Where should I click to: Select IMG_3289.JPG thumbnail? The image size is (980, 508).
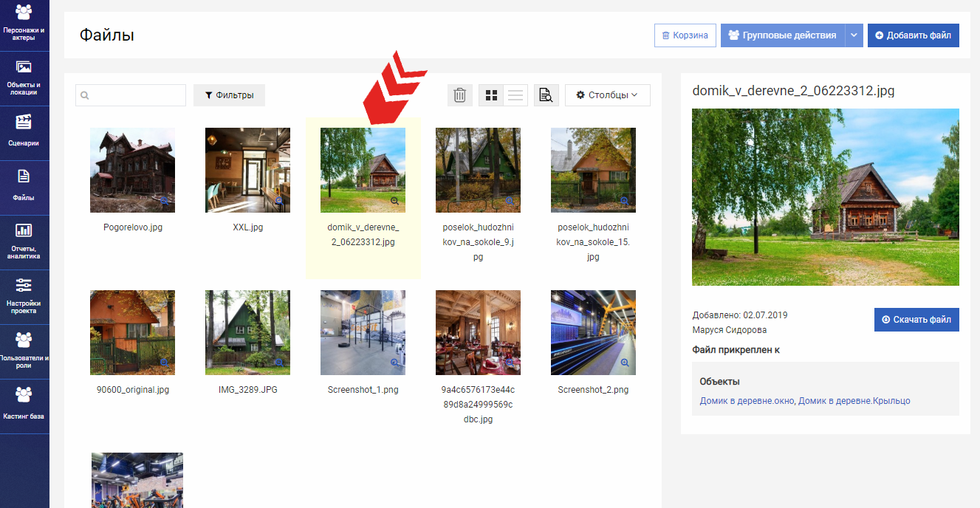point(247,332)
